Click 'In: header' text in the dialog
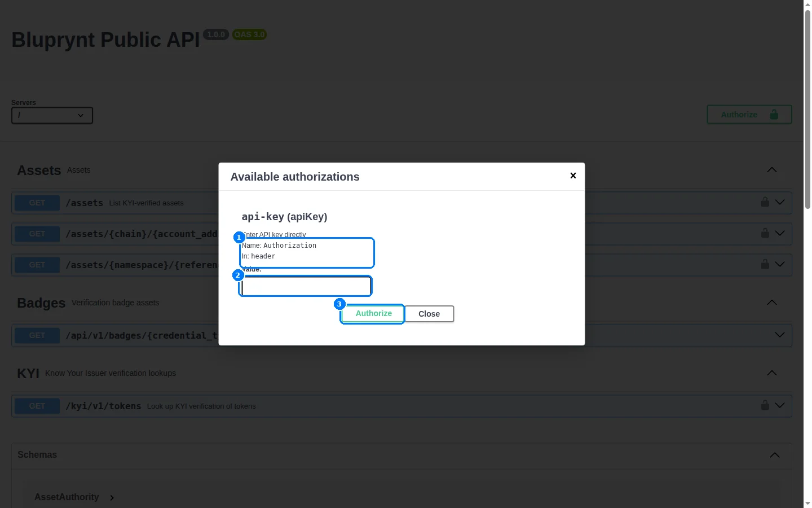The height and width of the screenshot is (508, 812). point(258,256)
